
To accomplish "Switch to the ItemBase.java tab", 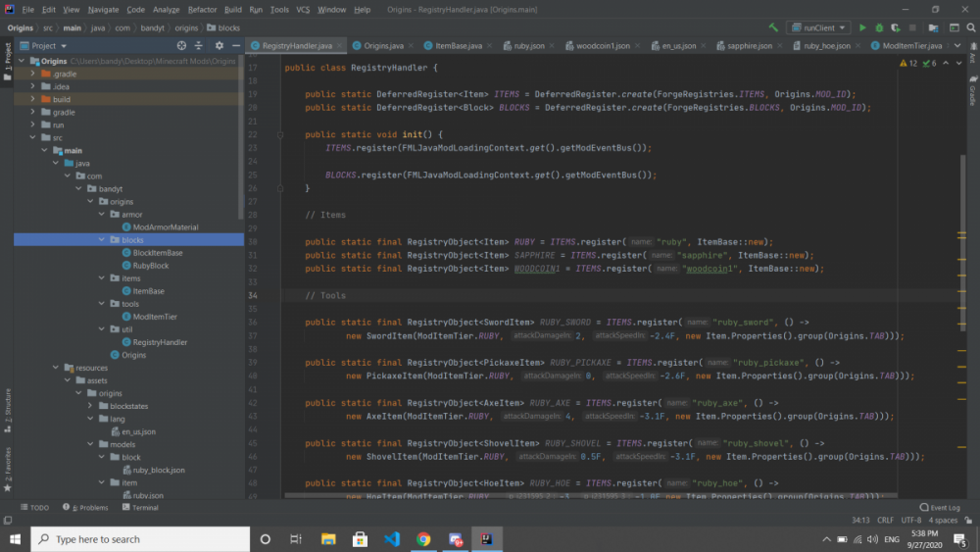I will pyautogui.click(x=453, y=45).
